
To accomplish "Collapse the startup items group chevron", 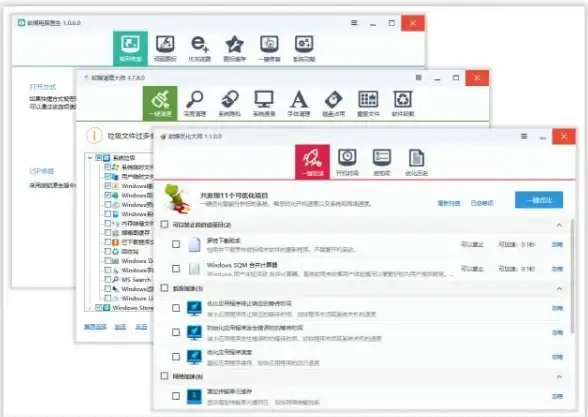I will [x=559, y=225].
